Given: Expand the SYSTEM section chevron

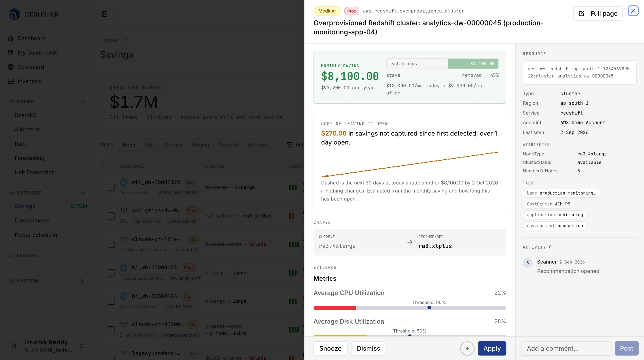Looking at the screenshot, I should 82,281.
